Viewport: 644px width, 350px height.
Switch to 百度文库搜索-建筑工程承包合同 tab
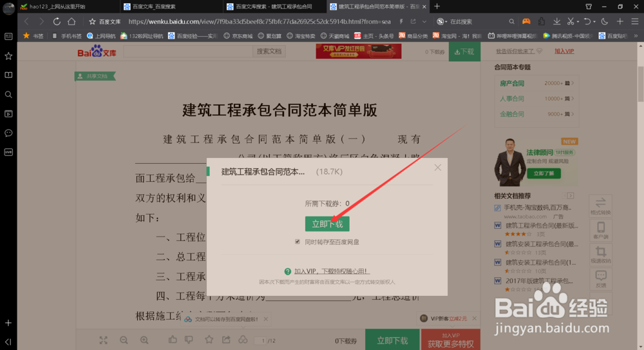click(x=274, y=6)
